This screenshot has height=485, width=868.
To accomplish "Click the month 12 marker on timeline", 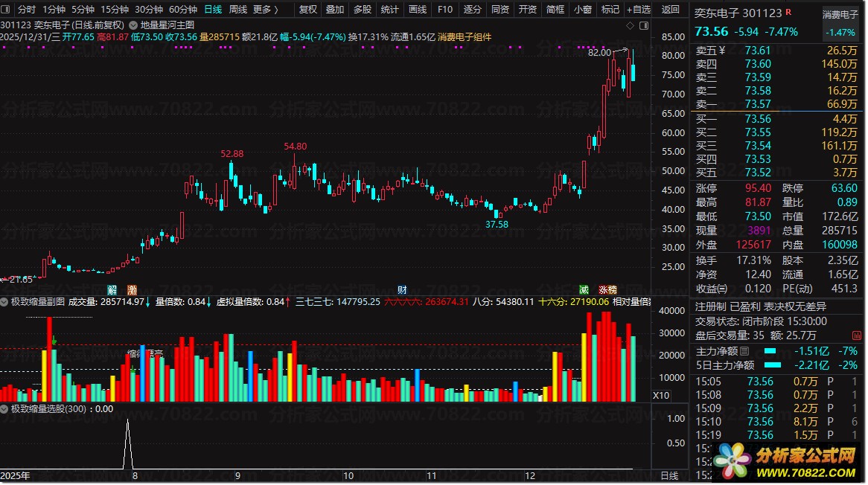I will 530,476.
